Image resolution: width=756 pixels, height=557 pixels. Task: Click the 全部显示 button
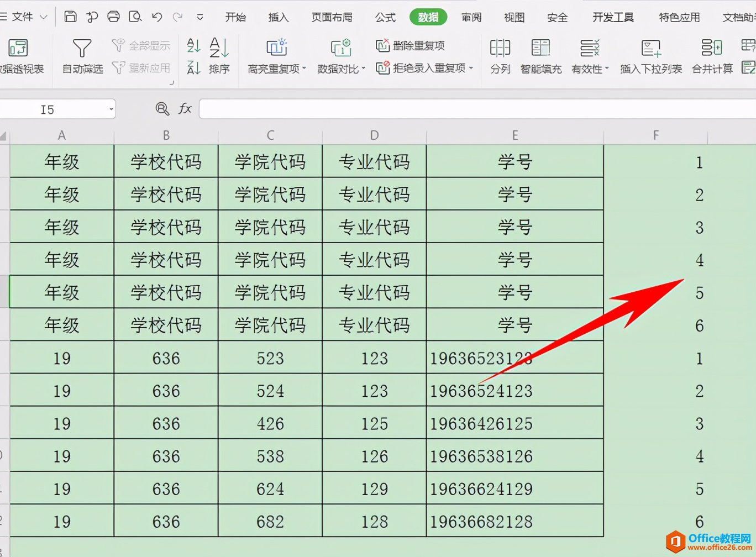pos(141,45)
